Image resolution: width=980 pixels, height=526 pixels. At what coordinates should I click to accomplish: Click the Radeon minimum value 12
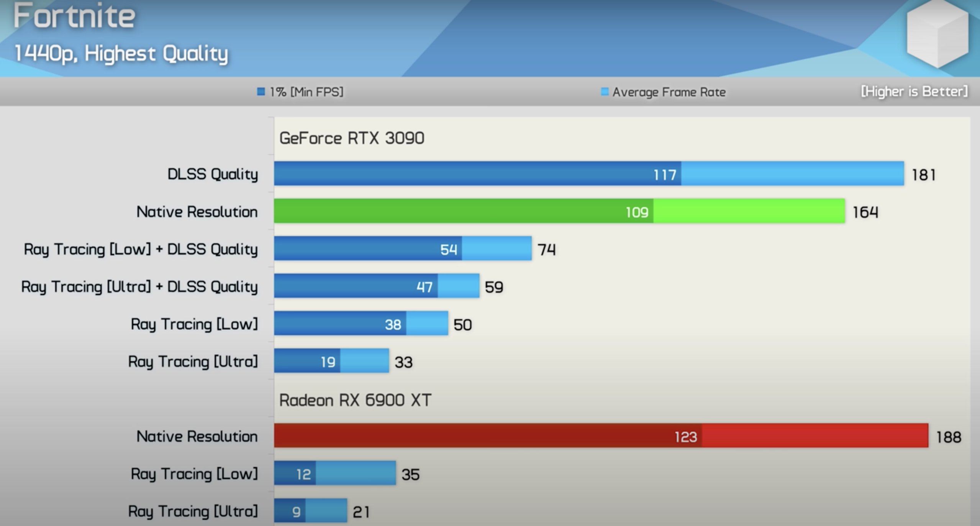pos(303,475)
